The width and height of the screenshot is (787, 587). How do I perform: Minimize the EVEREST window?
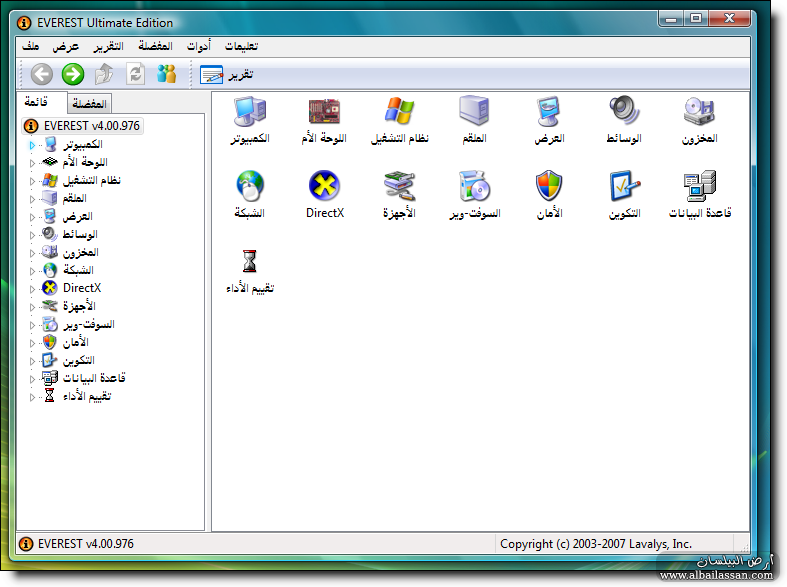point(671,19)
